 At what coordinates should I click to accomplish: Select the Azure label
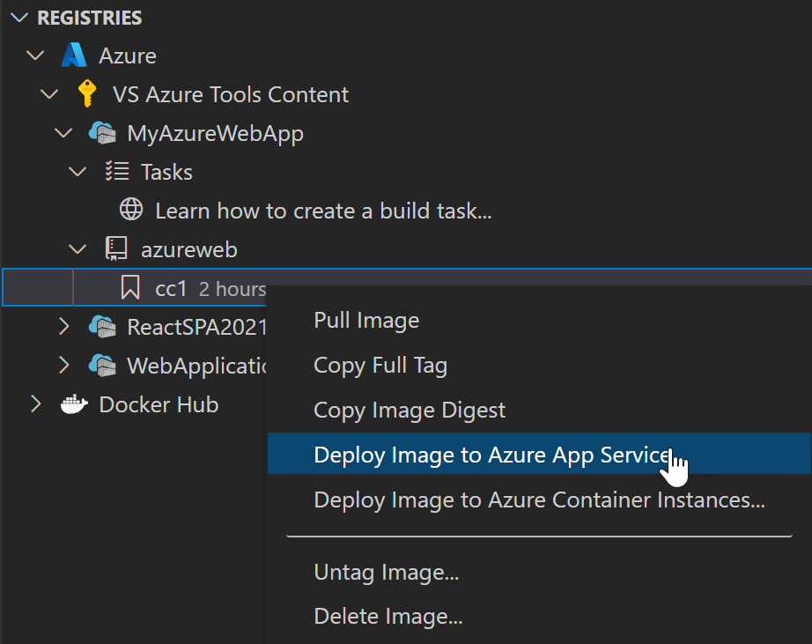[128, 56]
